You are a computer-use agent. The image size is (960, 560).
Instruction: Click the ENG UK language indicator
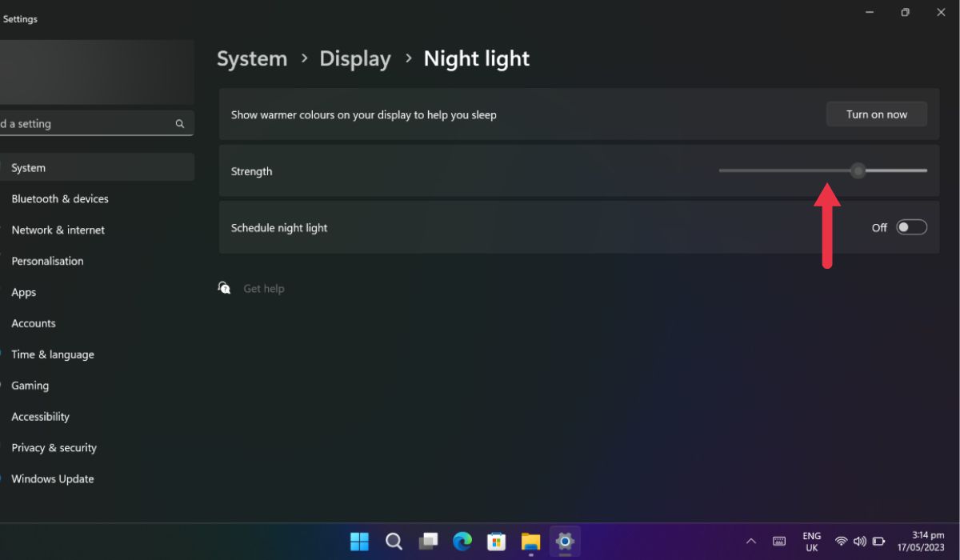pos(811,542)
